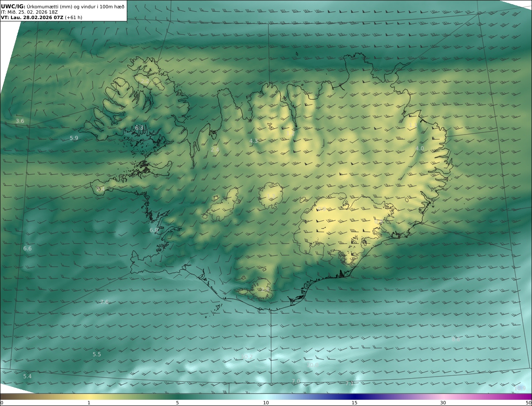Screen dimensions: 532x406
Task: Click the 5.5 value label in the south ocean
Action: click(x=97, y=355)
